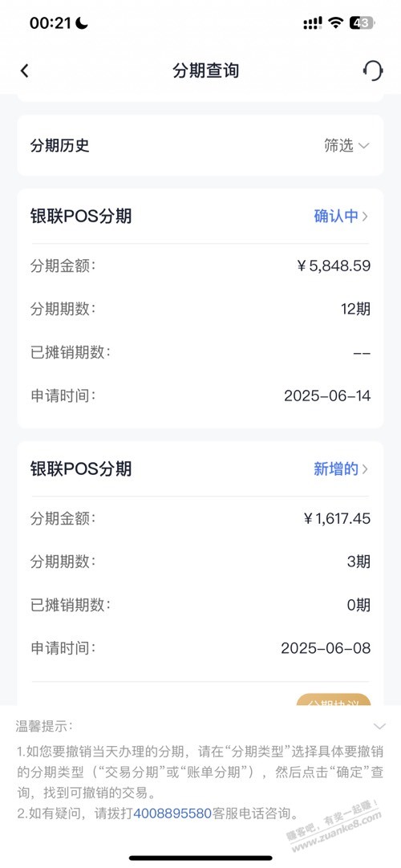Tap the Wi-Fi status icon
The width and height of the screenshot is (401, 868).
tap(334, 22)
